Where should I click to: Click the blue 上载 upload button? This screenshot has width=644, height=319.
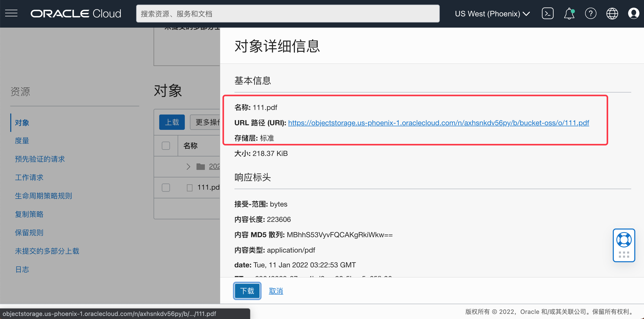tap(172, 122)
